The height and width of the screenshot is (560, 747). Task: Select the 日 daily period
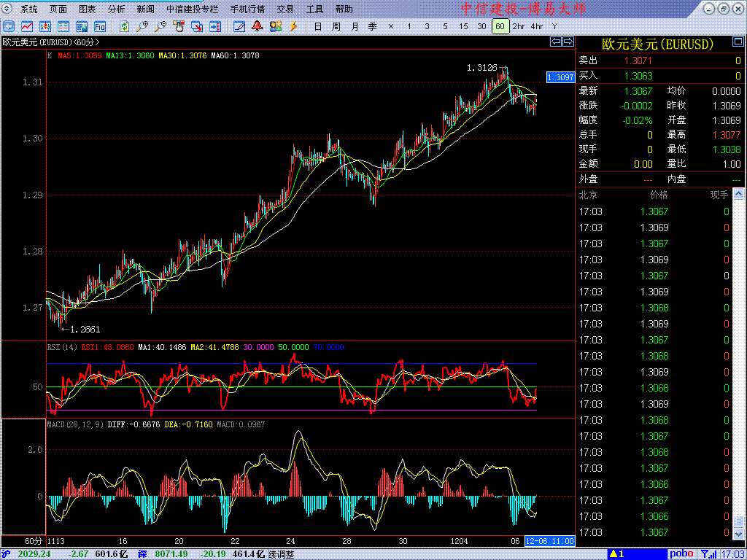click(318, 27)
